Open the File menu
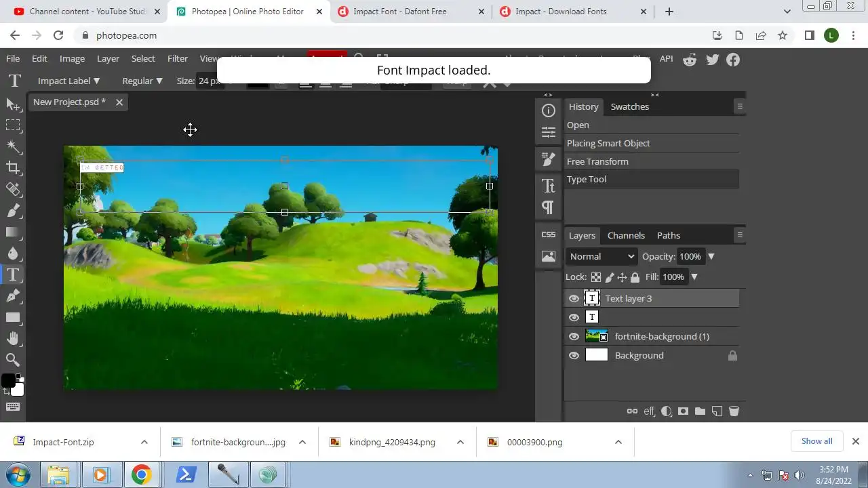The height and width of the screenshot is (488, 868). pos(13,59)
